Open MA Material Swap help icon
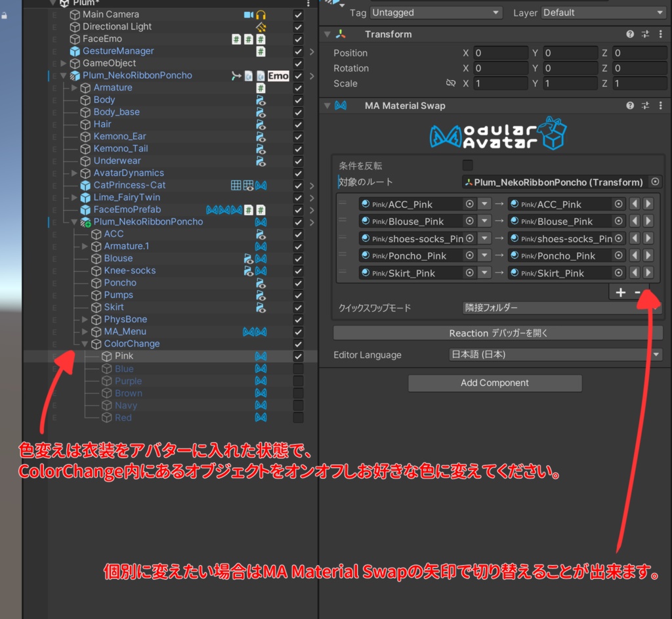 pyautogui.click(x=629, y=106)
